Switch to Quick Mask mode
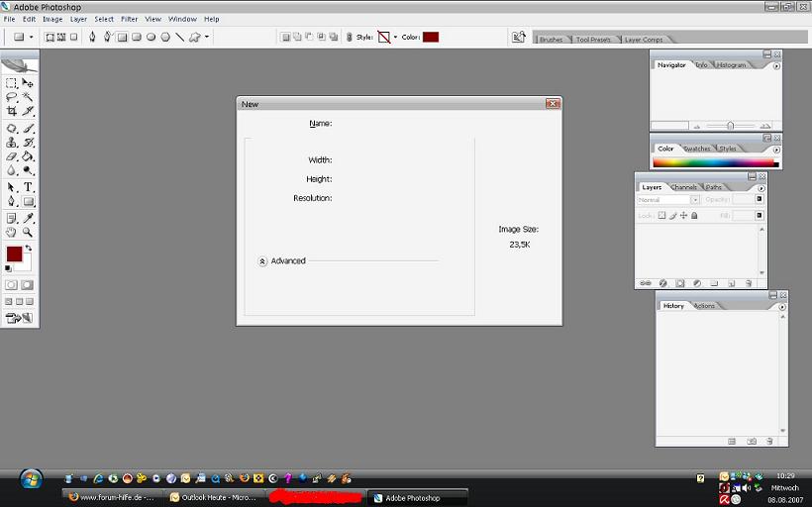Viewport: 812px width, 507px height. tap(28, 285)
